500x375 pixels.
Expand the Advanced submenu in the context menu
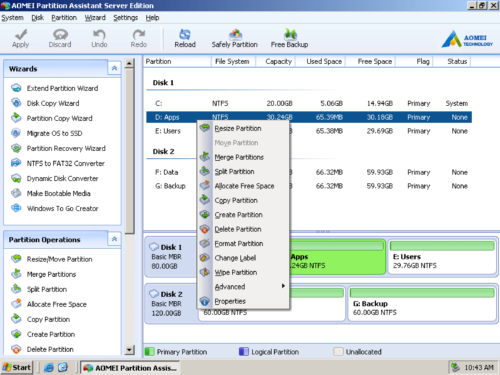point(243,286)
